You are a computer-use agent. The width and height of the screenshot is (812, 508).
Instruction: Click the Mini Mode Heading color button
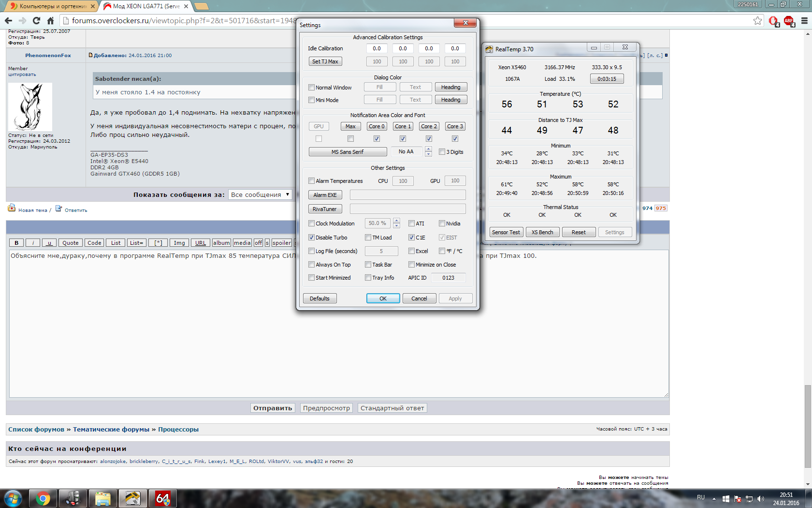coord(451,100)
